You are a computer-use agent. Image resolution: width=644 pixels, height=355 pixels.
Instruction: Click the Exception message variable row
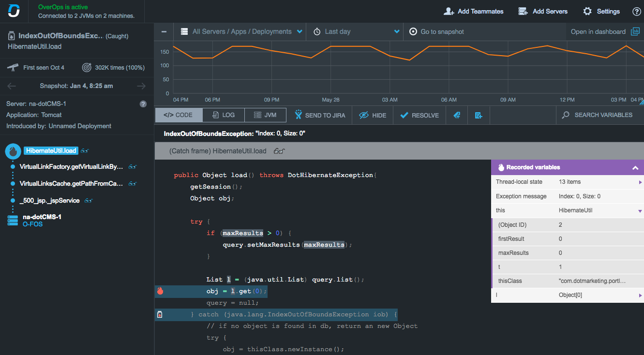[568, 196]
